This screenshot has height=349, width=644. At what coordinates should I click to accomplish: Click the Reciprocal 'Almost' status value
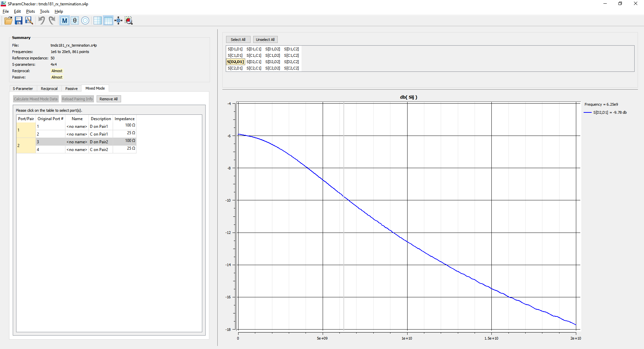(57, 71)
